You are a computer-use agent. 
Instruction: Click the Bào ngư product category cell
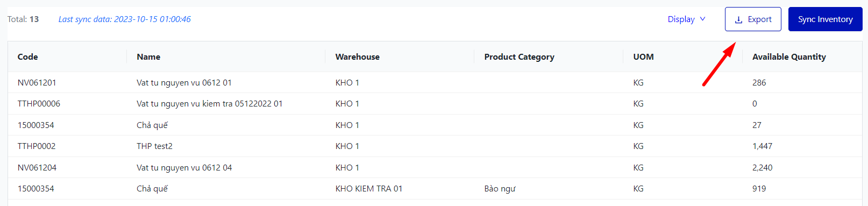(500, 189)
